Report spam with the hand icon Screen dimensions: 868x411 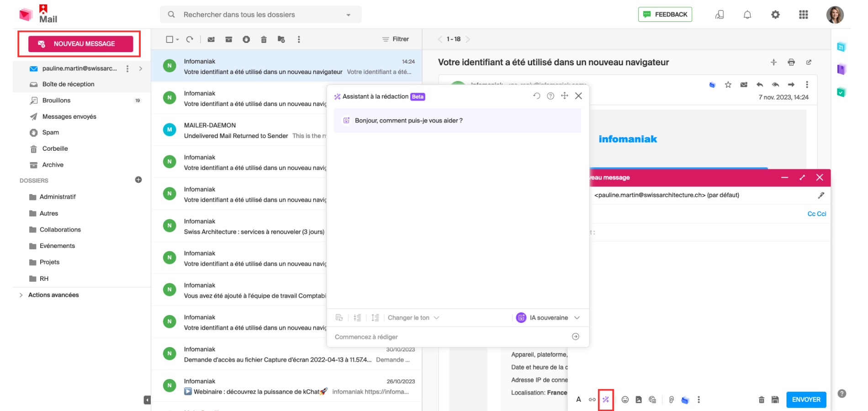pos(246,39)
